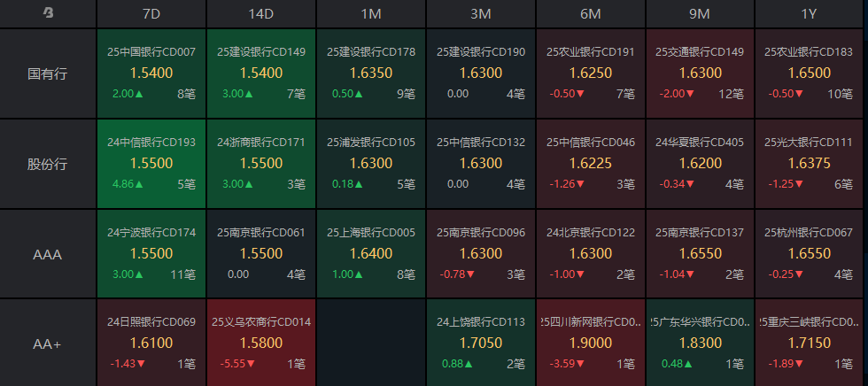Select the 国有行 row header
The height and width of the screenshot is (386, 868).
click(48, 73)
